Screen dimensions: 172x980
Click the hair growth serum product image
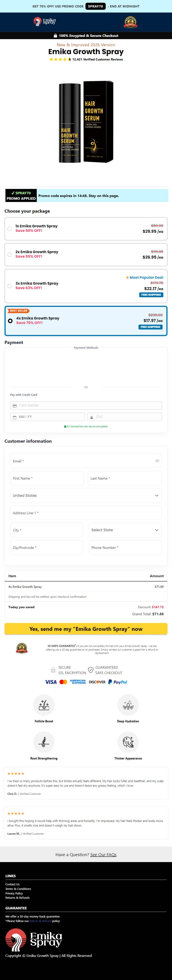point(86,122)
